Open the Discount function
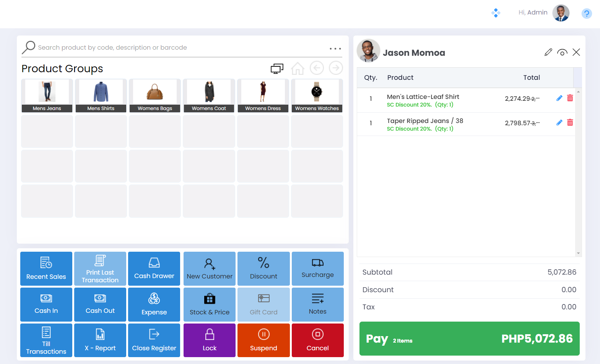This screenshot has height=364, width=600. tap(263, 268)
